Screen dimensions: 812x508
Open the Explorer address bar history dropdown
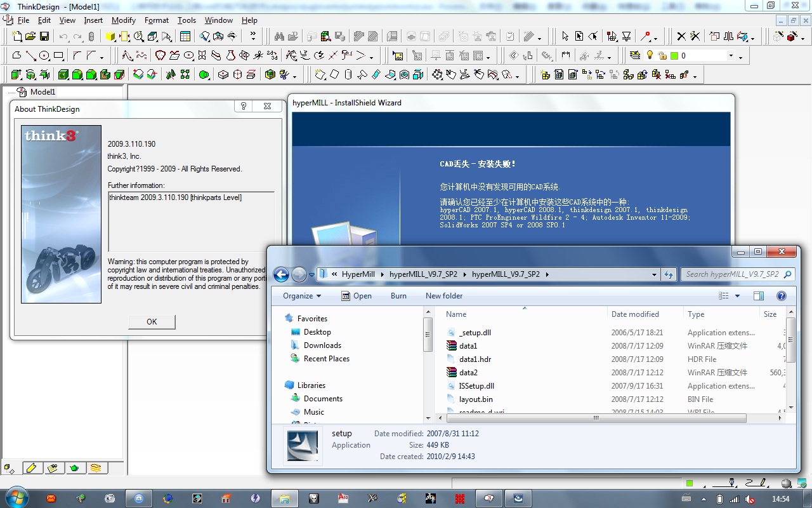(654, 274)
